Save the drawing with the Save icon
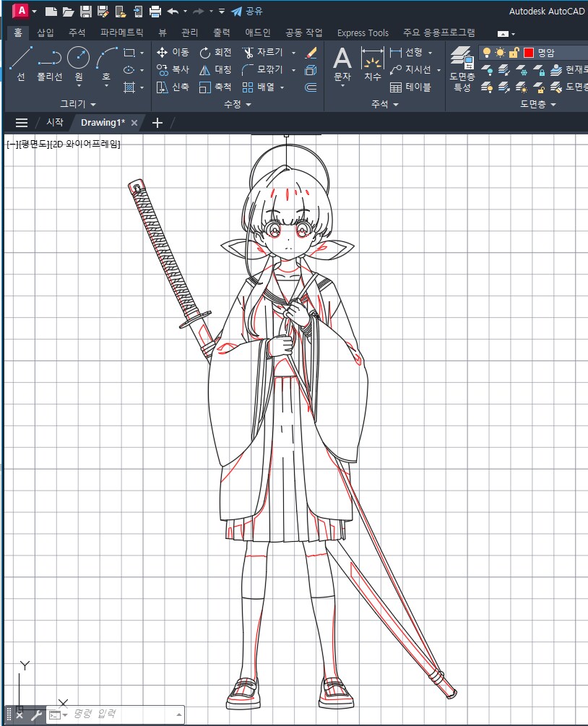The image size is (588, 726). (86, 12)
